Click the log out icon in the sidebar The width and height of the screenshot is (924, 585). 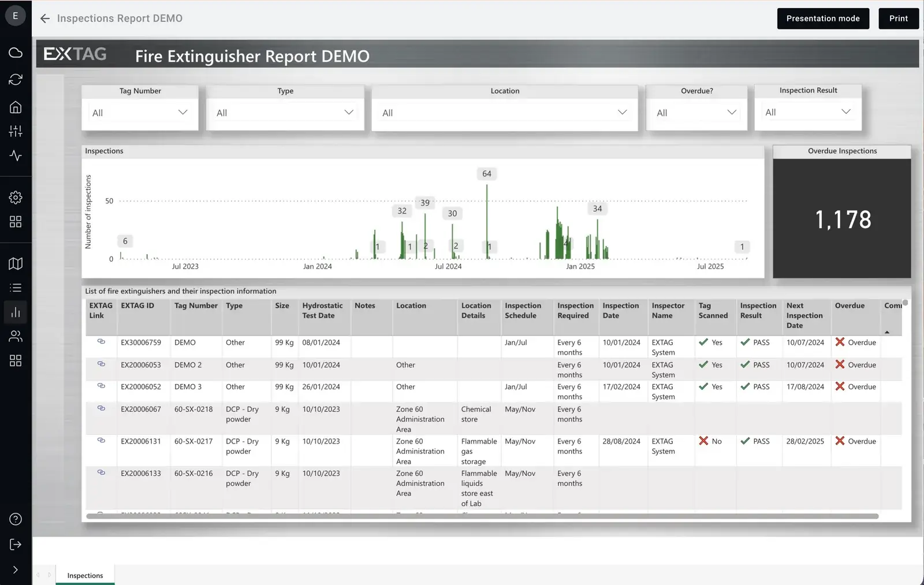coord(16,545)
